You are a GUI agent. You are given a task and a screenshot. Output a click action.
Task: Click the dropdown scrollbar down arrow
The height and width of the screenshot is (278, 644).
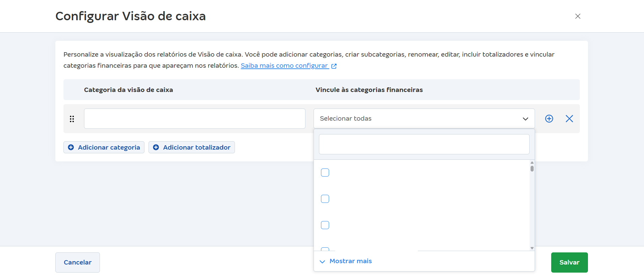point(532,248)
